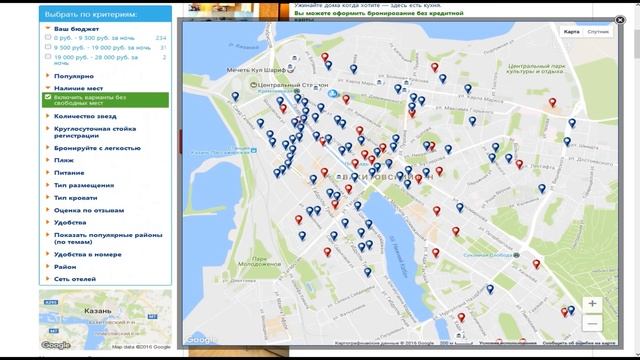640x360 pixels.
Task: Open the small Казань map thumbnail
Action: (105, 320)
